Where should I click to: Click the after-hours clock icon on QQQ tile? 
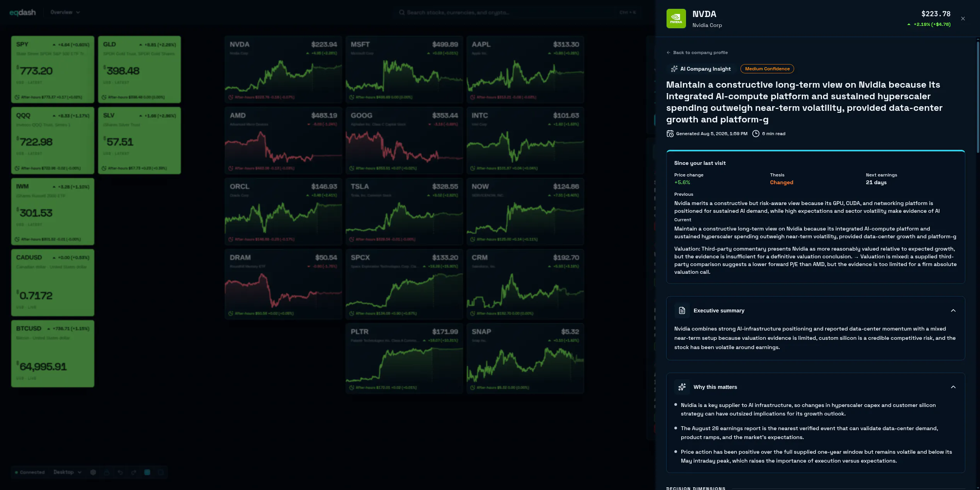[x=17, y=168]
